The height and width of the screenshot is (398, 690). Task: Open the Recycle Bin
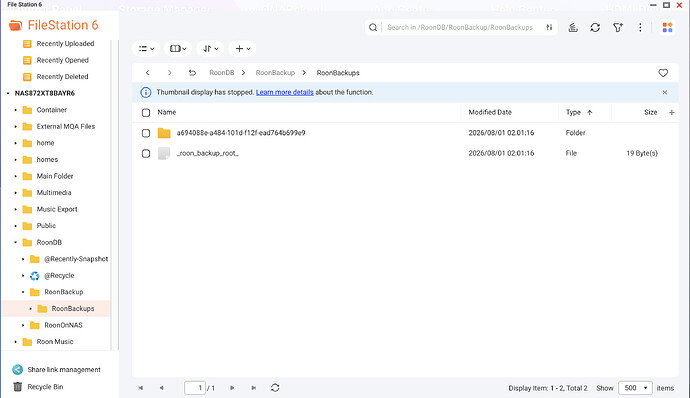38,387
